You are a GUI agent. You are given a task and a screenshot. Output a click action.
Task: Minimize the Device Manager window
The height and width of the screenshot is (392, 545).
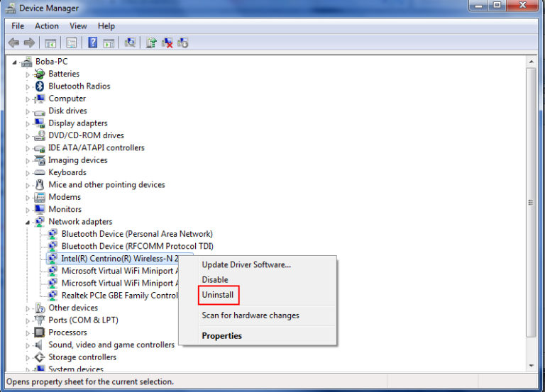(478, 5)
